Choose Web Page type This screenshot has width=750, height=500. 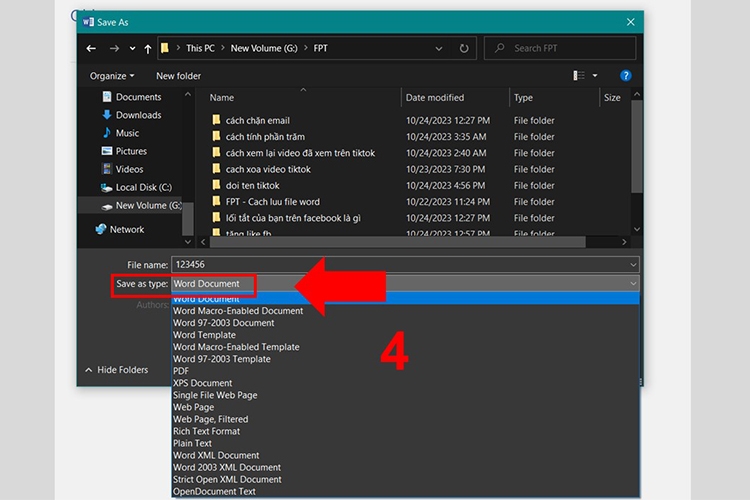coord(405,407)
